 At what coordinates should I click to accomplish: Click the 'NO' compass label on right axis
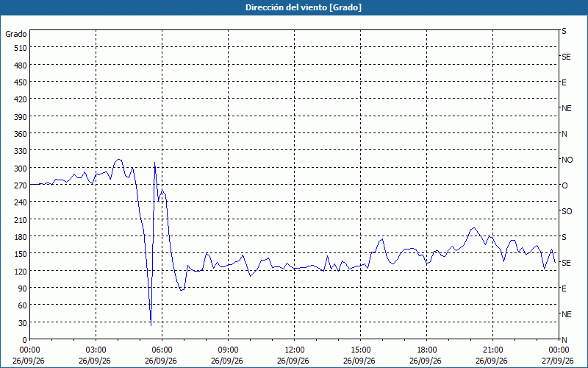click(567, 160)
